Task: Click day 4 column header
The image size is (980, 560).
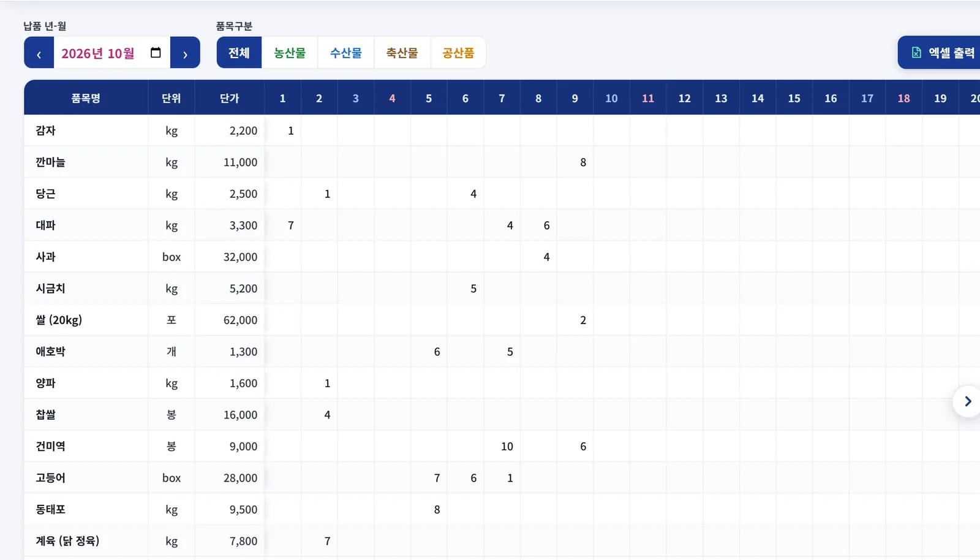Action: tap(392, 98)
